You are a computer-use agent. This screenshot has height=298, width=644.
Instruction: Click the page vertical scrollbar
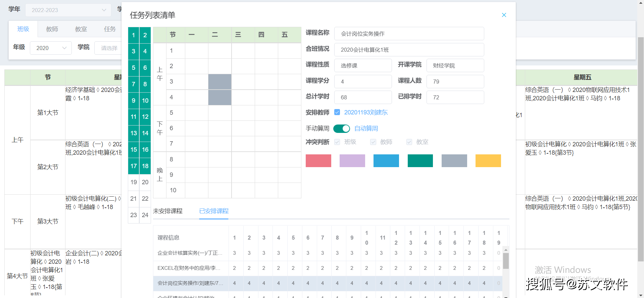click(641, 149)
